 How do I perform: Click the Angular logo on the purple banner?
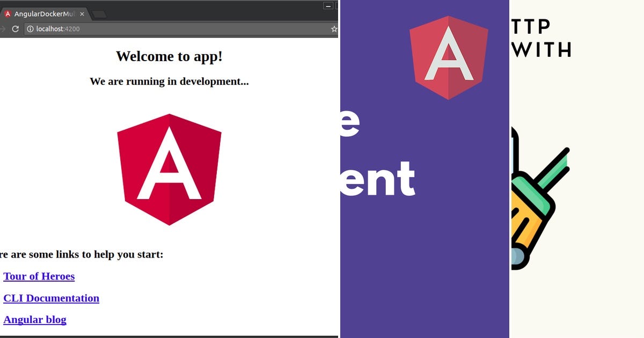[449, 56]
